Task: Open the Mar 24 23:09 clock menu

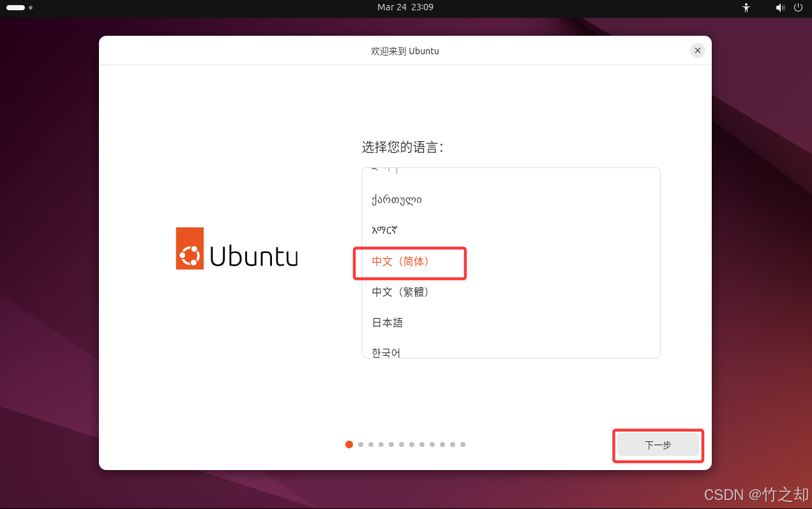Action: point(405,7)
